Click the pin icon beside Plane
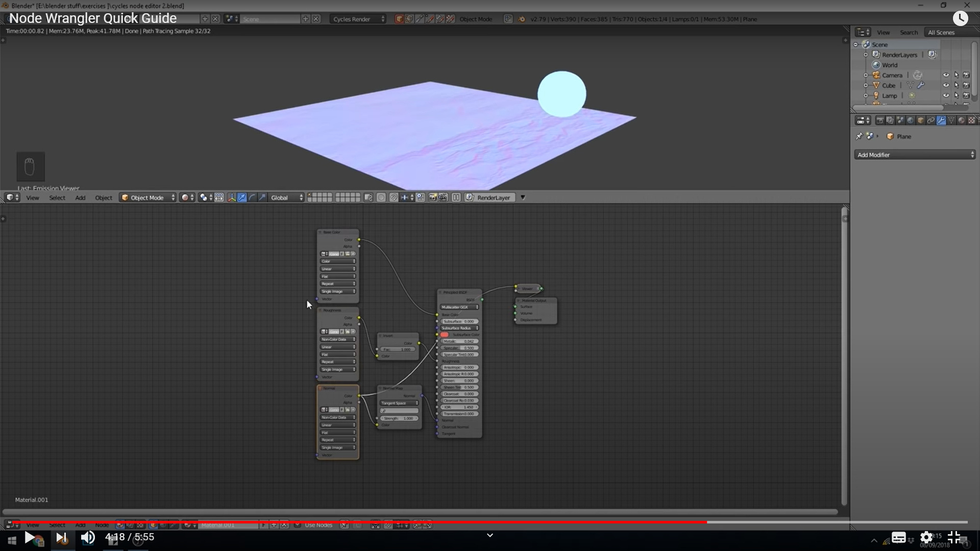Viewport: 980px width, 551px height. (x=859, y=136)
